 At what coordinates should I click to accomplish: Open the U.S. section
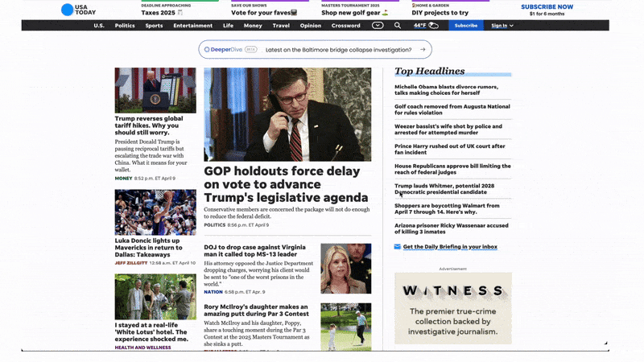(99, 26)
